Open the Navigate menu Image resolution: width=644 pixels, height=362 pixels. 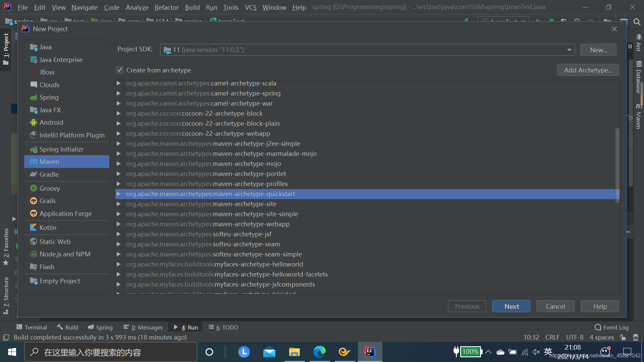[85, 7]
